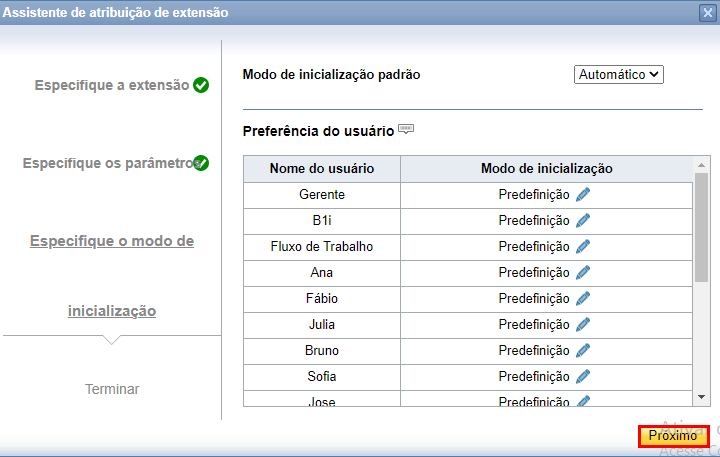720x457 pixels.
Task: Click the scrollbar up arrow in user table
Action: coord(701,165)
